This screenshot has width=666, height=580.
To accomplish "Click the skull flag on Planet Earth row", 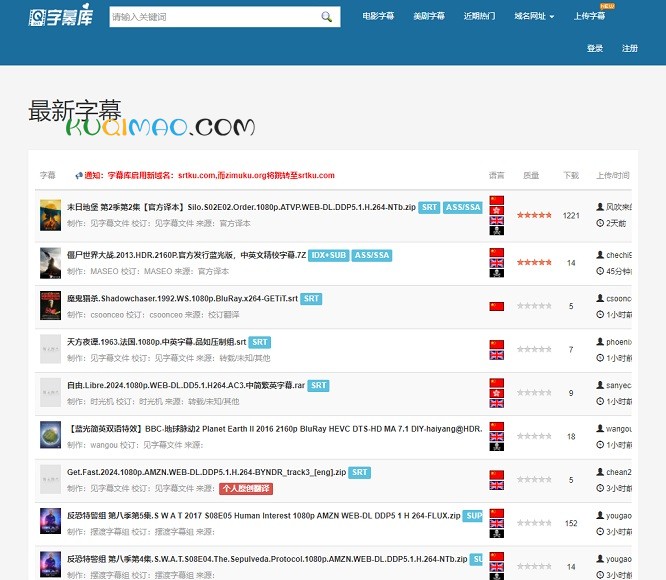I will click(x=497, y=447).
